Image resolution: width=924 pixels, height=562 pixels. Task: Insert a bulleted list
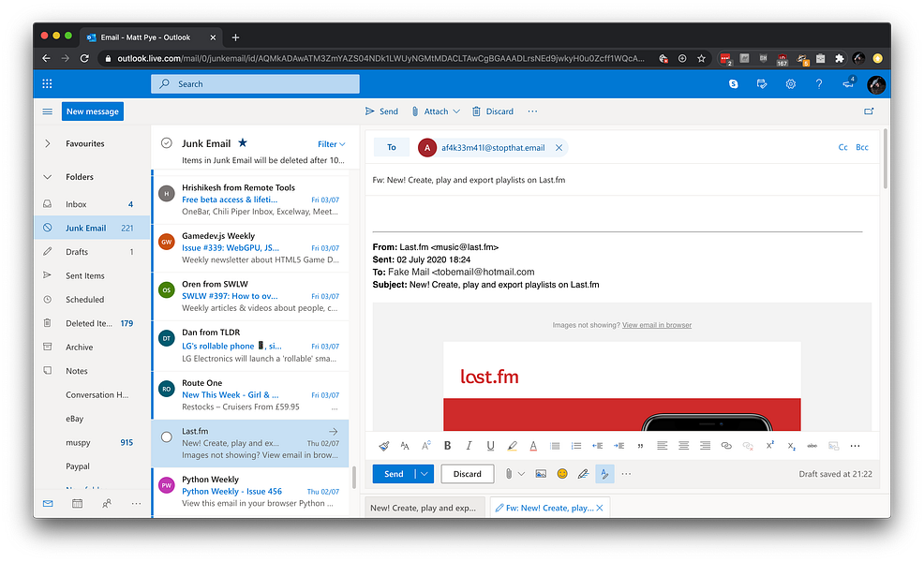pos(555,446)
